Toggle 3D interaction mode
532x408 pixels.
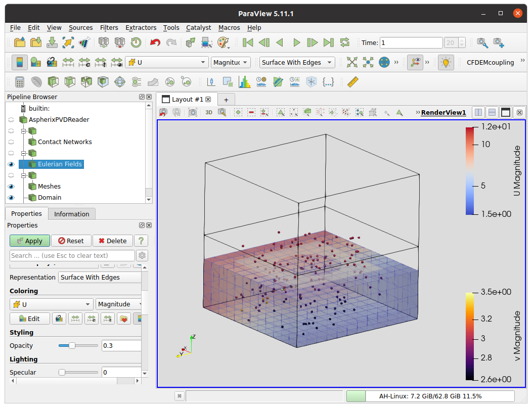point(209,112)
